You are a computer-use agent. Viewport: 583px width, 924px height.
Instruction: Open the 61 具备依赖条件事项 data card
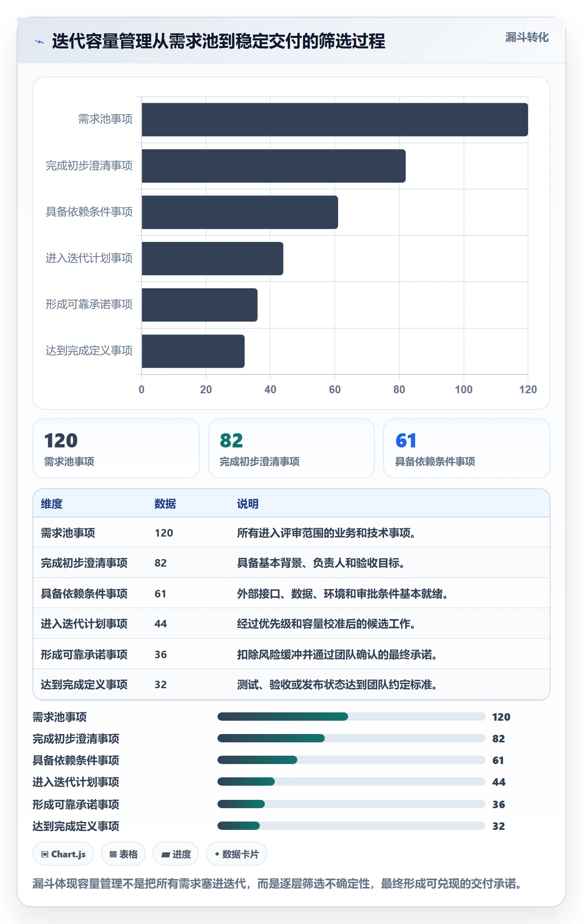pyautogui.click(x=467, y=448)
